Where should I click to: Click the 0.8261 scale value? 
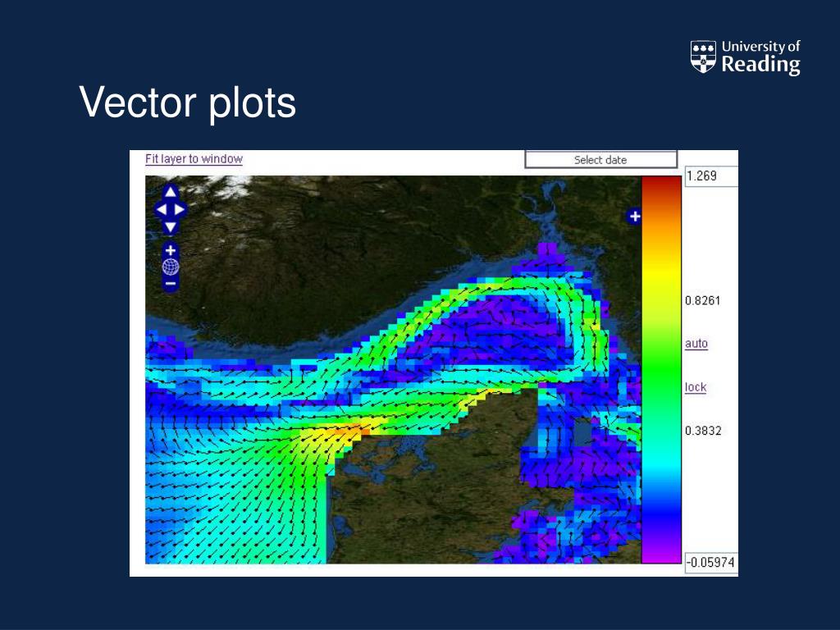click(x=702, y=300)
